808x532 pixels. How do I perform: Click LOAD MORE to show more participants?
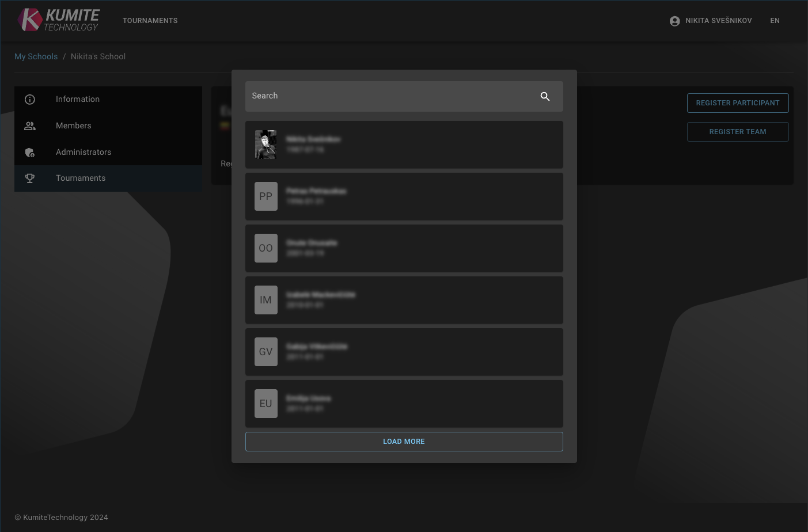click(x=404, y=441)
